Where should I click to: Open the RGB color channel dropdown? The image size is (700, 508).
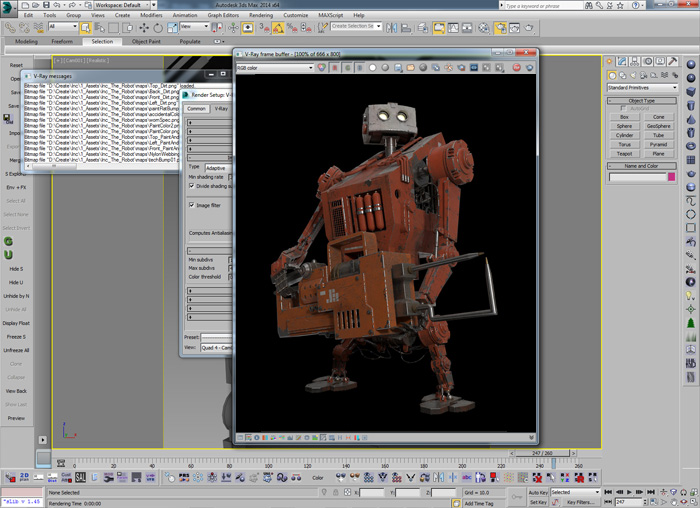(274, 68)
